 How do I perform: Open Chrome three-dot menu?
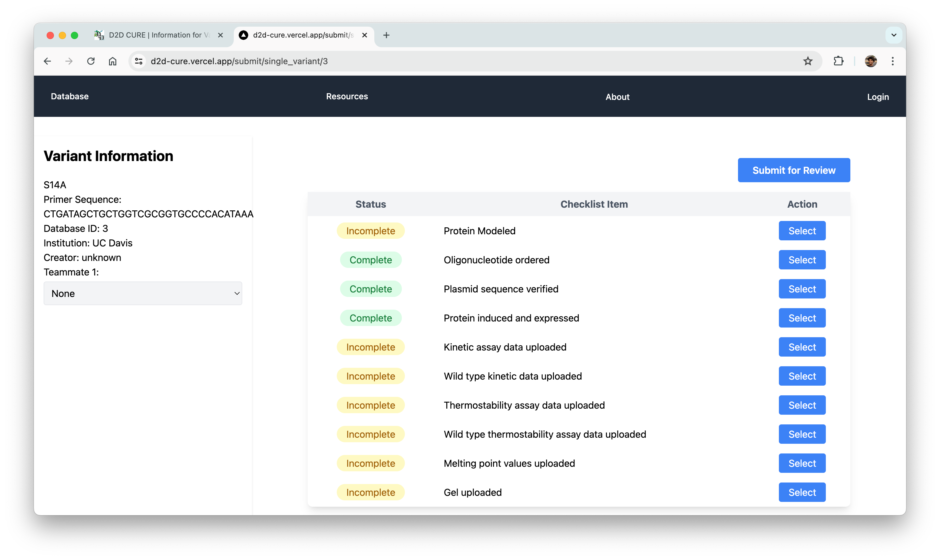[x=892, y=61]
